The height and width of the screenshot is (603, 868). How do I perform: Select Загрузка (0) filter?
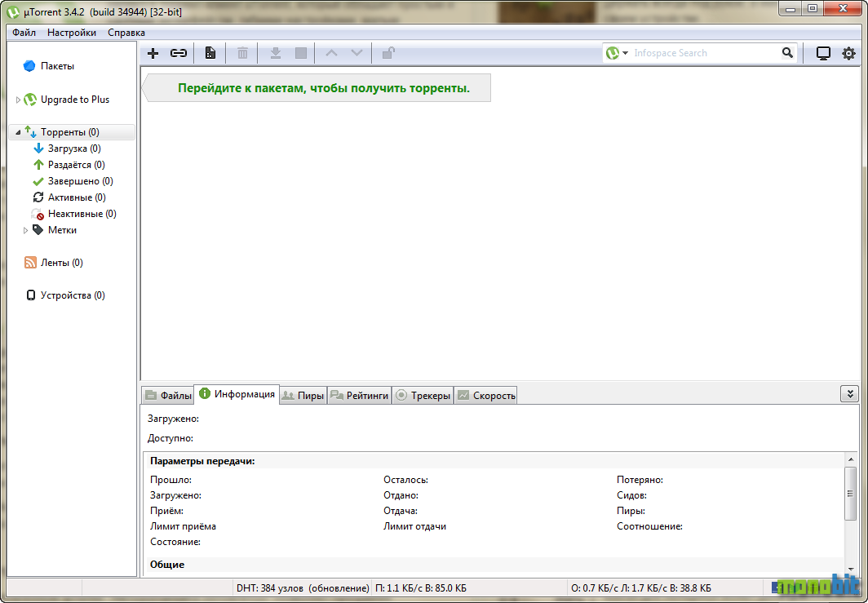coord(74,149)
